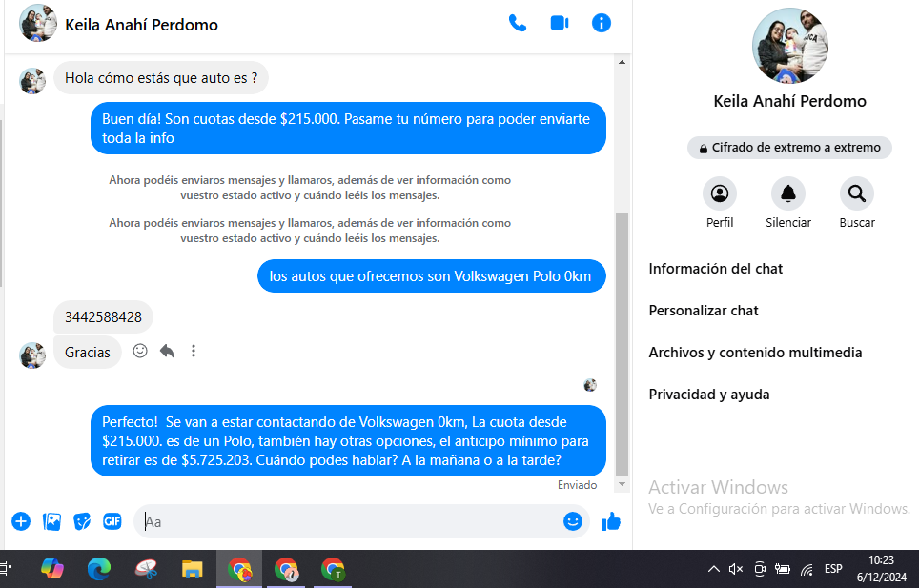Expand Información del chat section
Image resolution: width=919 pixels, height=588 pixels.
(716, 269)
